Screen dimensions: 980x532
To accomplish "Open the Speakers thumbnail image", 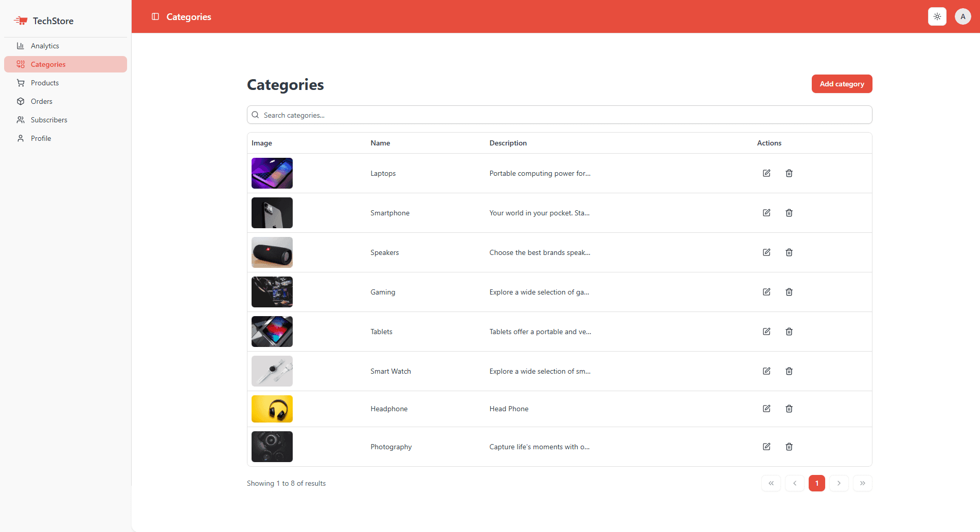I will [272, 252].
